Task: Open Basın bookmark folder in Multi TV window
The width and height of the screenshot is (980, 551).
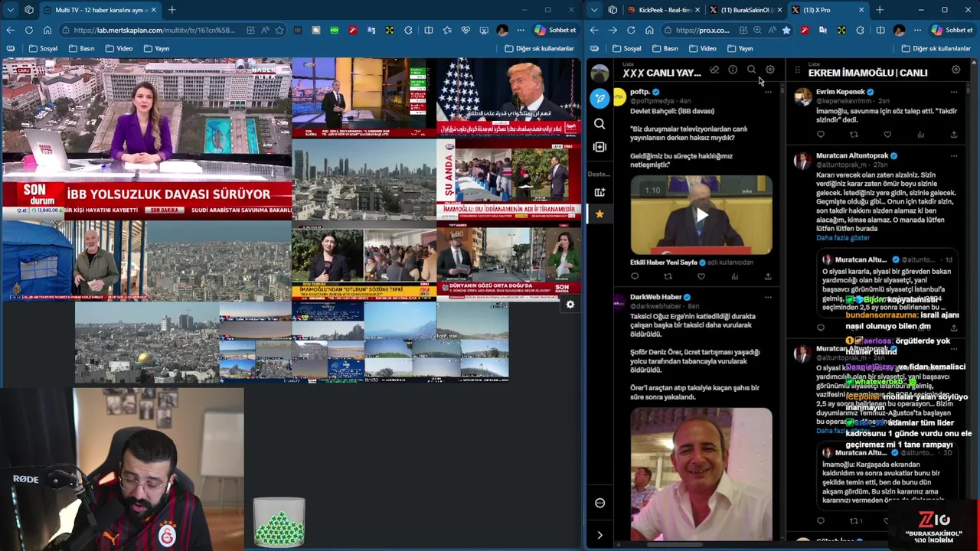Action: coord(81,48)
